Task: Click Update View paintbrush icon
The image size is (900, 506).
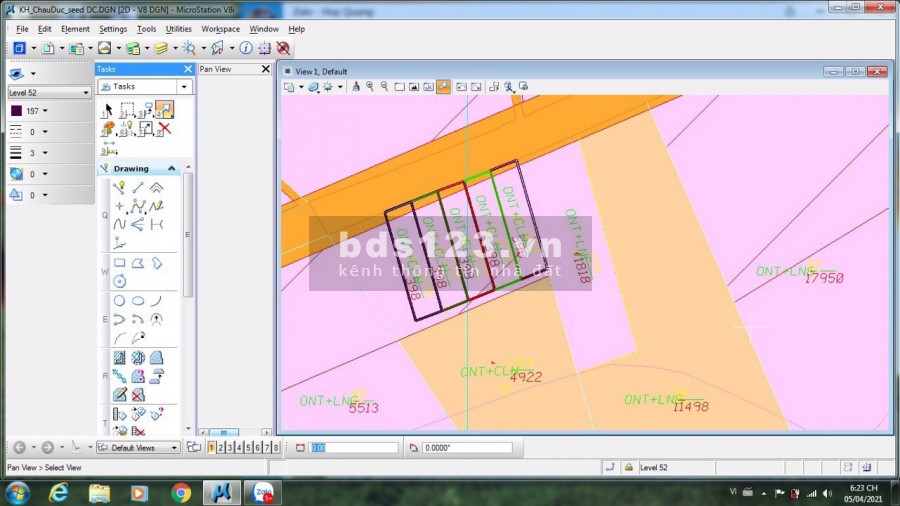Action: (356, 87)
